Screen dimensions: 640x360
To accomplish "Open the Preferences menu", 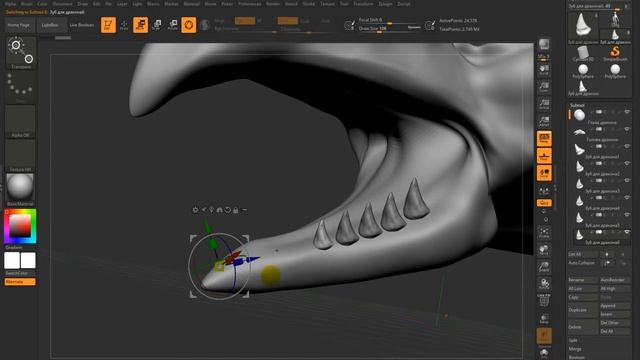I will 249,4.
